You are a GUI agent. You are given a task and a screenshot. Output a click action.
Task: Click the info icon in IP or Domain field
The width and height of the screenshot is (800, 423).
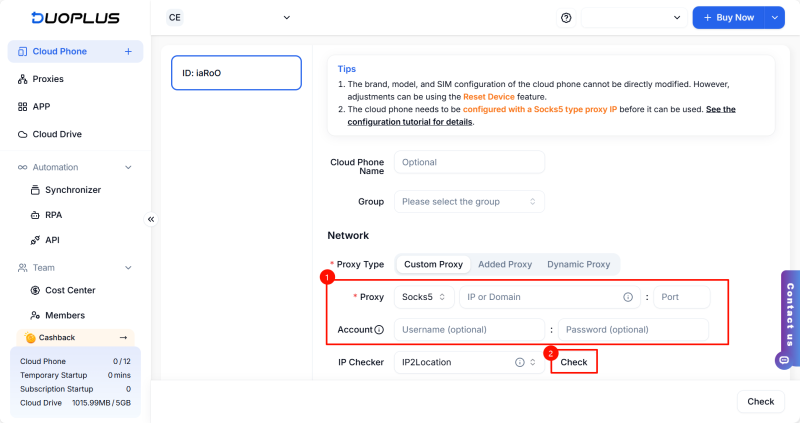628,297
